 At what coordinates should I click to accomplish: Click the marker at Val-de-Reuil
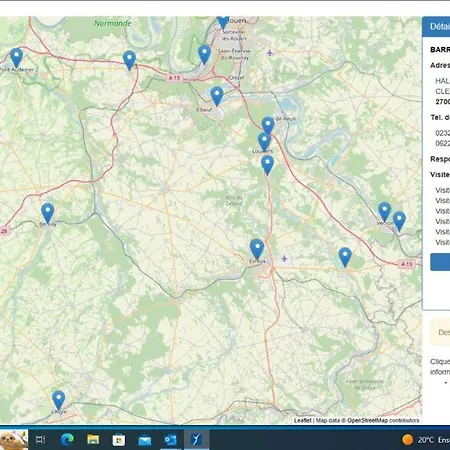pyautogui.click(x=268, y=126)
